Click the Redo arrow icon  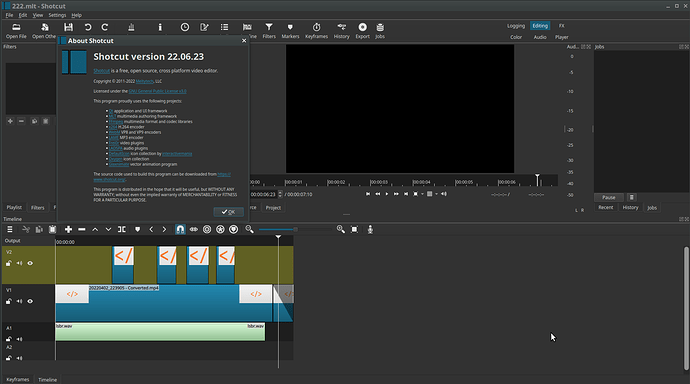pos(105,27)
